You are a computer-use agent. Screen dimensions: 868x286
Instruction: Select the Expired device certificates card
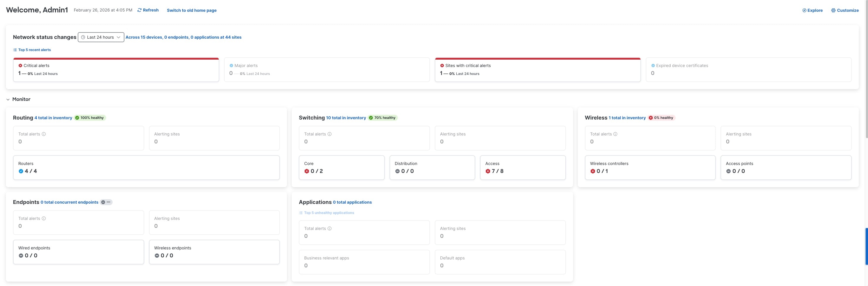point(748,70)
